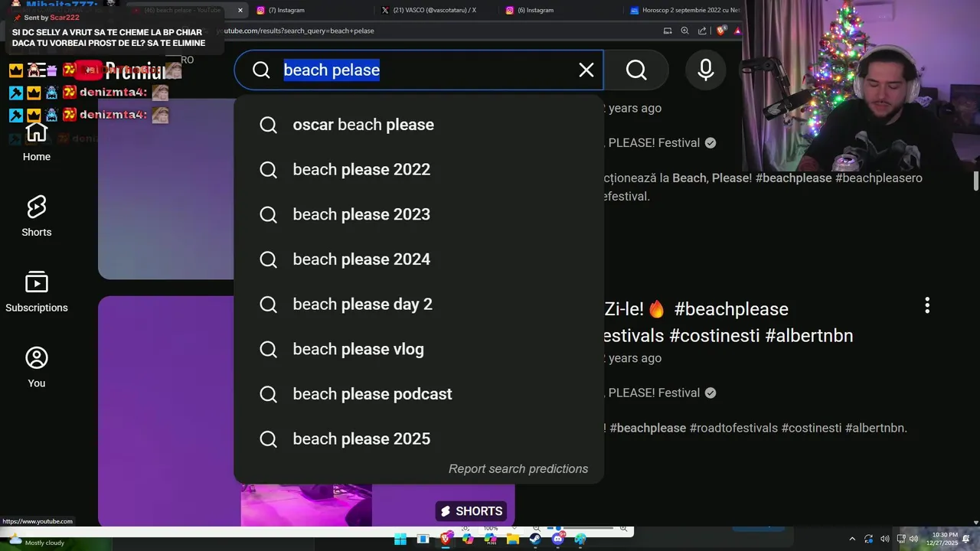The height and width of the screenshot is (551, 980).
Task: Select suggestion 'beach please podcast'
Action: (x=418, y=394)
